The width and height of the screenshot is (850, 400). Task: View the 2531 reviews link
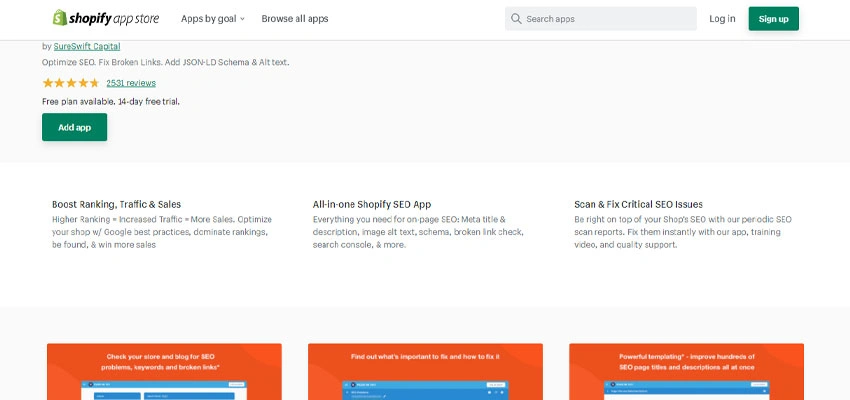click(131, 83)
